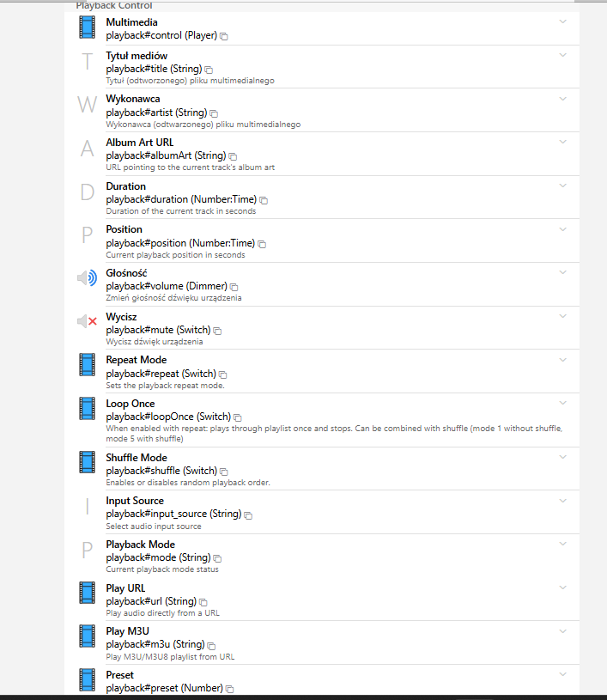Copy the playback#control channel ID
Screen dimensions: 607x700
(224, 37)
